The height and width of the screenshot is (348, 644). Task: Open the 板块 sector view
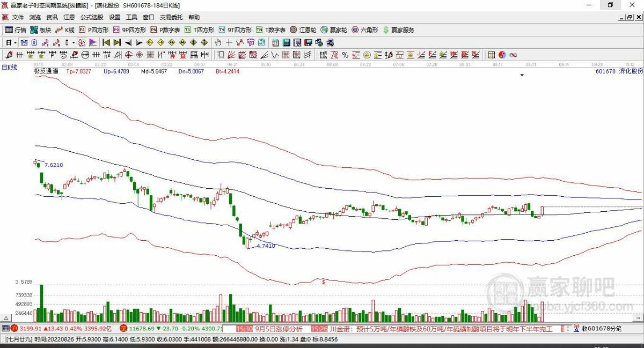click(x=41, y=30)
